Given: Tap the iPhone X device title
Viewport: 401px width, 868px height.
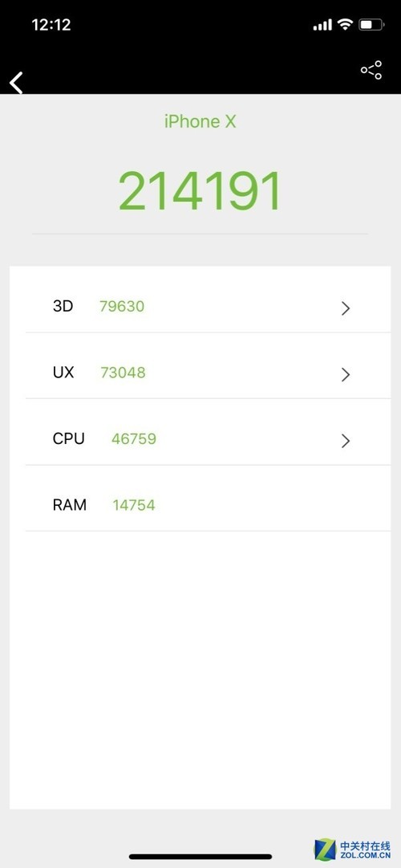Looking at the screenshot, I should point(200,121).
